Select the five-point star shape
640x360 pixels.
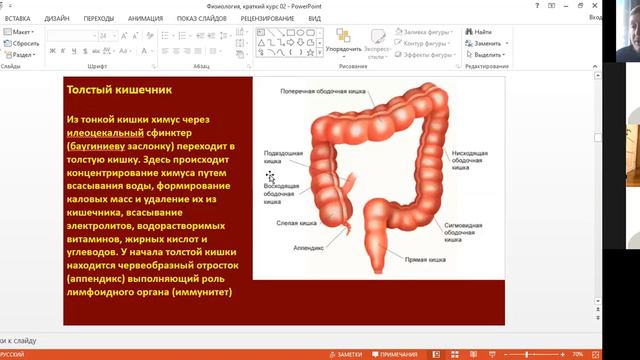pyautogui.click(x=310, y=52)
